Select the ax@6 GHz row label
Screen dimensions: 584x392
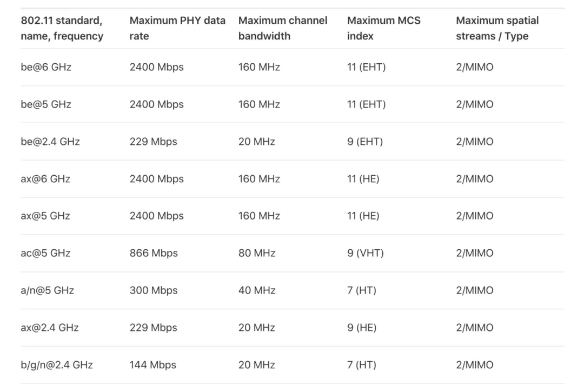pyautogui.click(x=45, y=179)
